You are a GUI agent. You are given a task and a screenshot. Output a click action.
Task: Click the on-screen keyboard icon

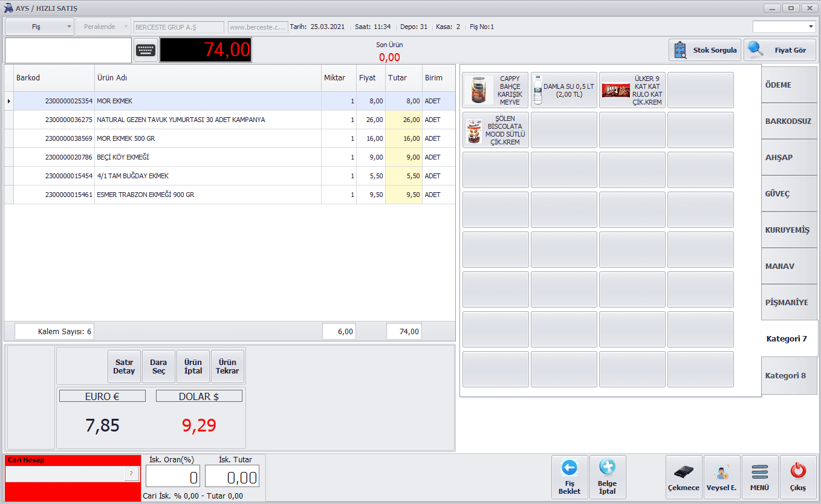146,50
